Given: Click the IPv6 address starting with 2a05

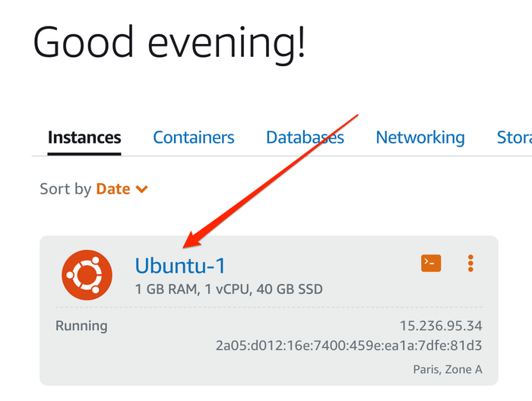Looking at the screenshot, I should (x=350, y=346).
